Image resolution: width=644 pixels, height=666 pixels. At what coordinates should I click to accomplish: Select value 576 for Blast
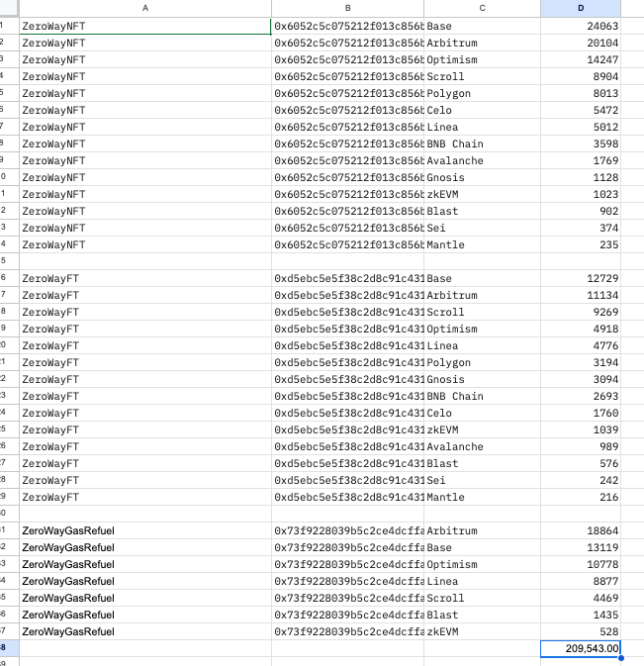[581, 463]
